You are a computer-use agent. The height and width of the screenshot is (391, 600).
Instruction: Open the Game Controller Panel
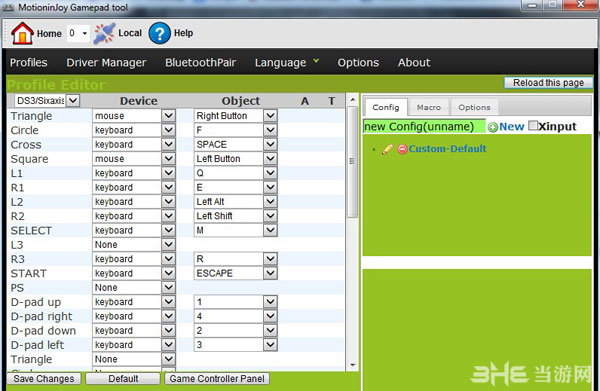217,379
